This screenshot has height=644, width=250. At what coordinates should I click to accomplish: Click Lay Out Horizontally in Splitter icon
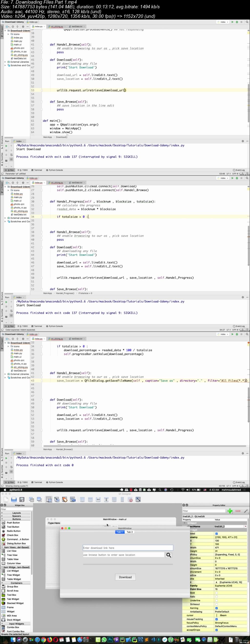(98, 500)
